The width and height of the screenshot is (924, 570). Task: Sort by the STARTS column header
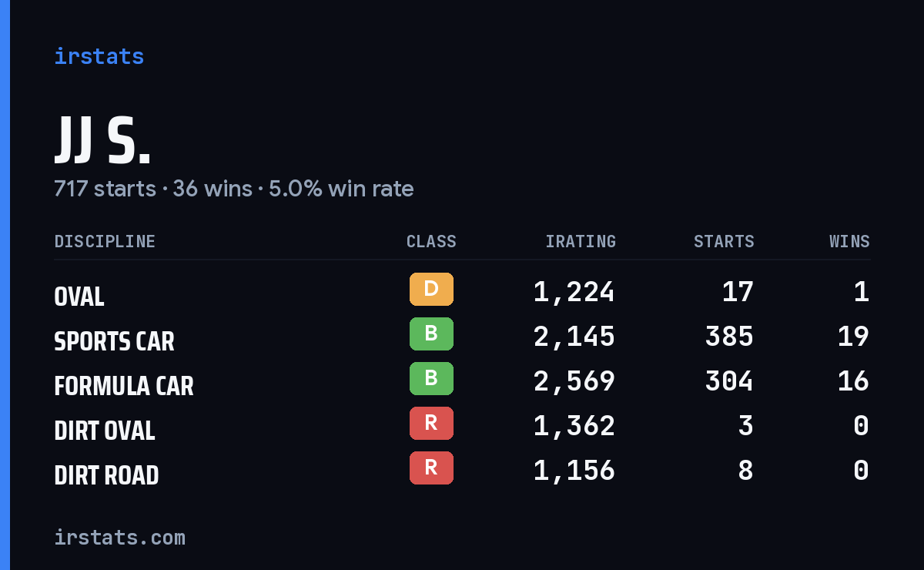[724, 242]
